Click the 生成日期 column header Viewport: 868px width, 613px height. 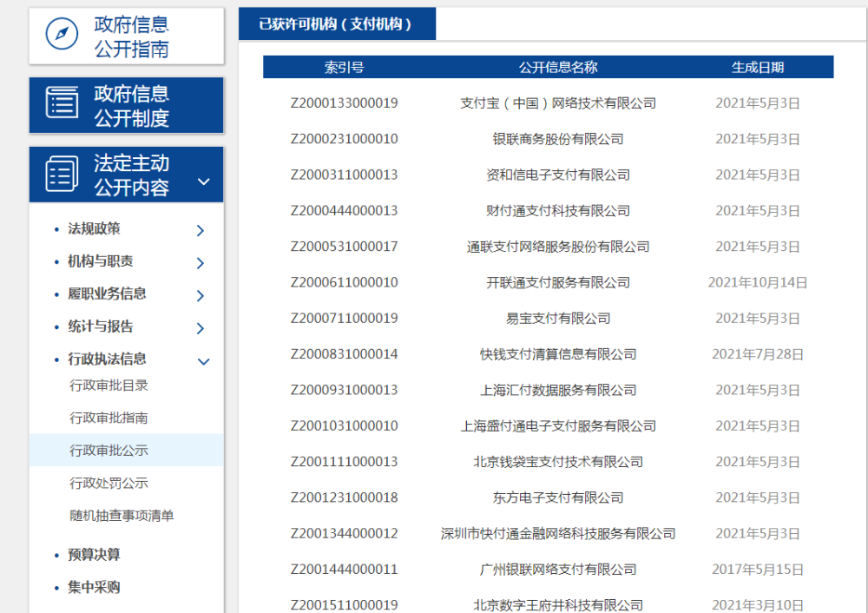pyautogui.click(x=757, y=68)
